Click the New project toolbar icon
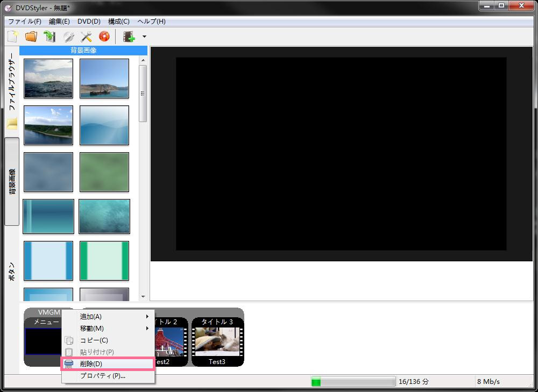The height and width of the screenshot is (392, 538). (13, 37)
